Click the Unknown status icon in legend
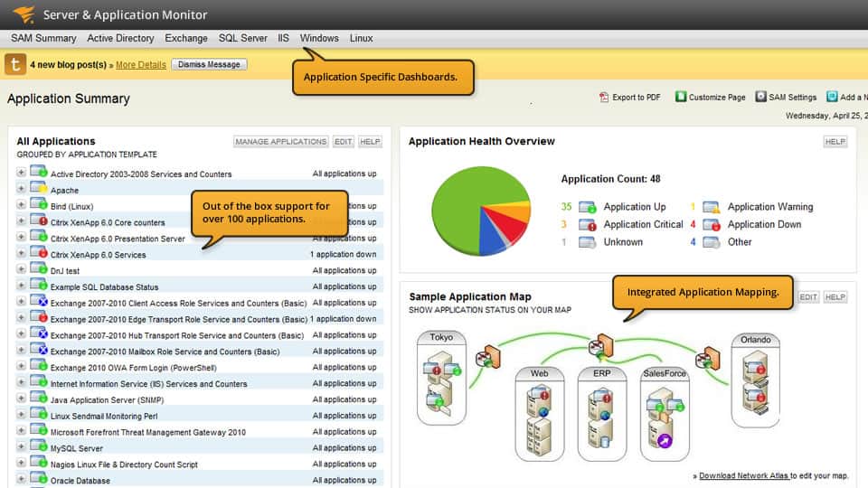The width and height of the screenshot is (868, 488). point(587,242)
